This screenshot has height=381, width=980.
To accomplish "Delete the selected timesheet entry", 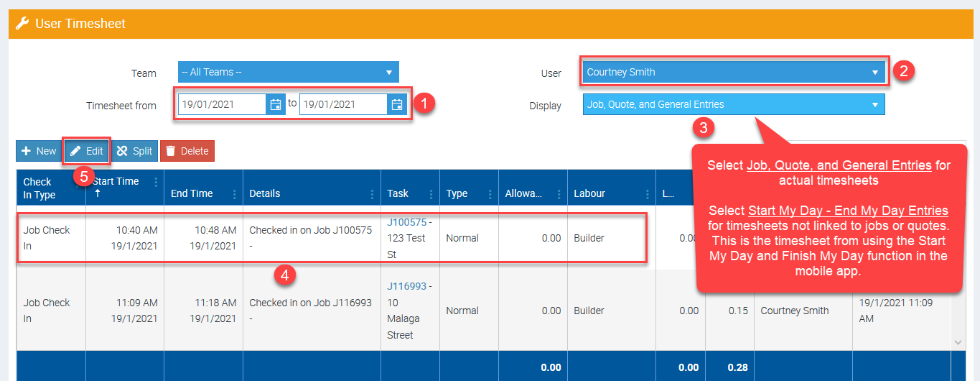I will coord(187,151).
